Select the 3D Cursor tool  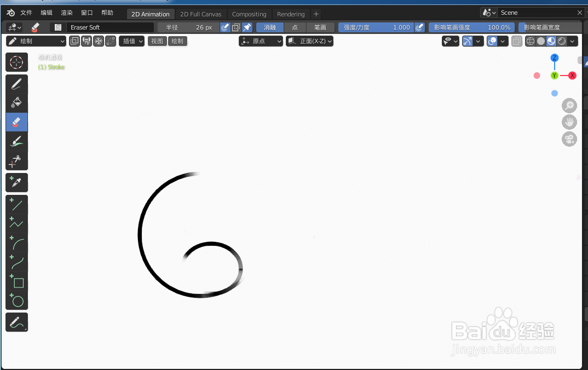(x=16, y=62)
